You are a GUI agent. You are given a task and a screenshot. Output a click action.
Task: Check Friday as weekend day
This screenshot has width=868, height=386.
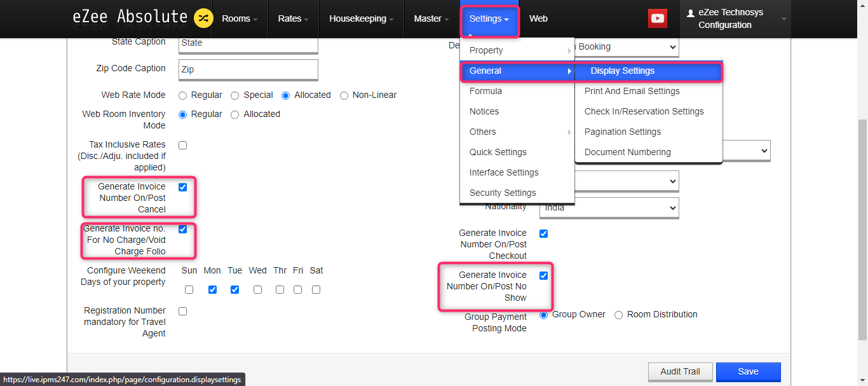(298, 289)
